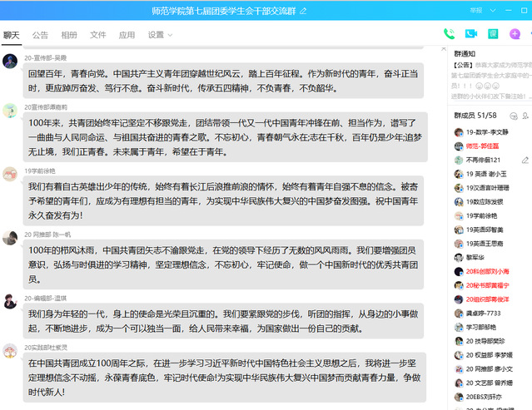The width and height of the screenshot is (532, 410).
Task: Maximize the group chat window
Action: (524, 11)
